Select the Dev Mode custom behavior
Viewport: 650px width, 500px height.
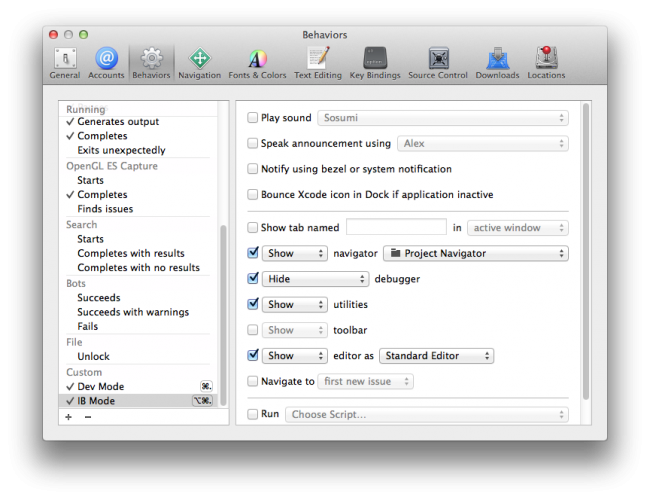(x=101, y=386)
